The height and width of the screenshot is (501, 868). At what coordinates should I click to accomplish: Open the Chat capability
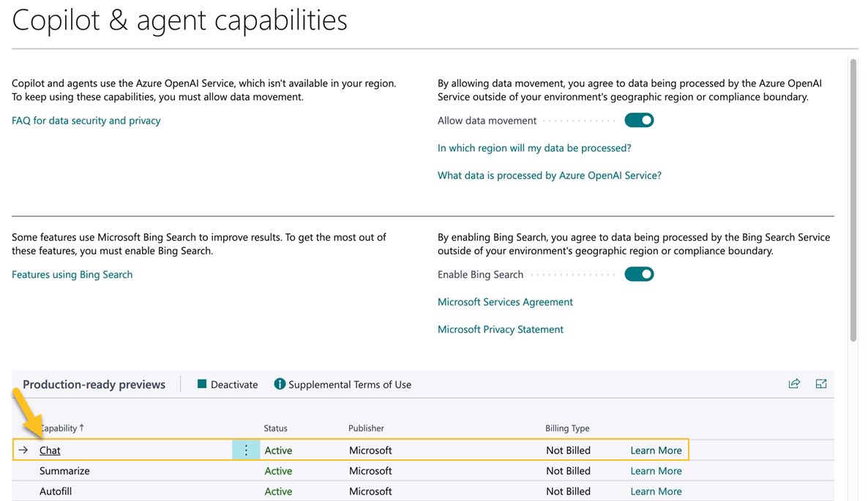50,450
